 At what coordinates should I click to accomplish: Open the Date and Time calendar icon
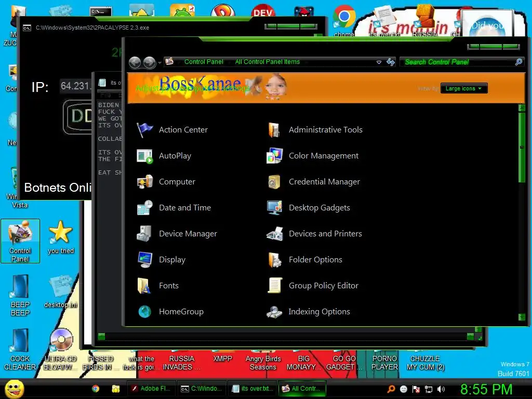point(144,208)
